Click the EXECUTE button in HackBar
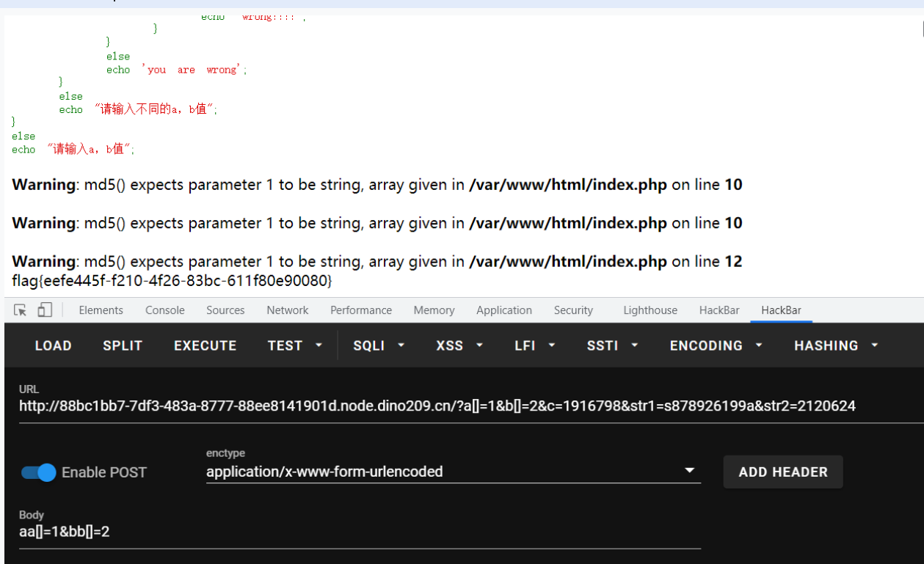 click(205, 345)
